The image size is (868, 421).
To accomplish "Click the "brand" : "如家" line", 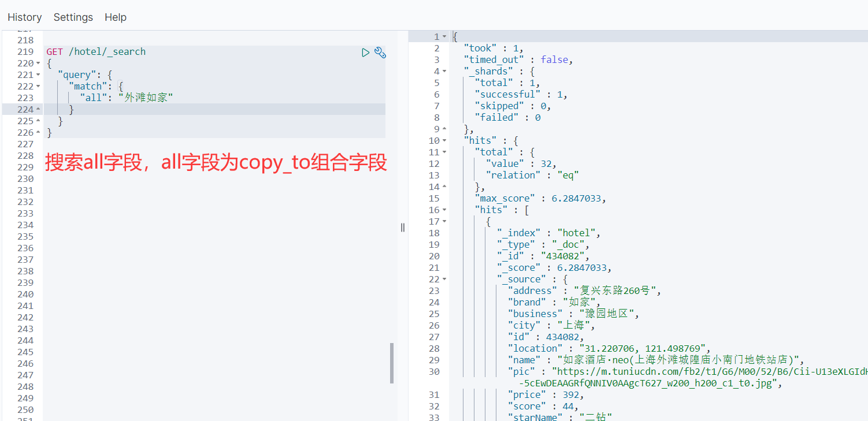I will [x=554, y=303].
